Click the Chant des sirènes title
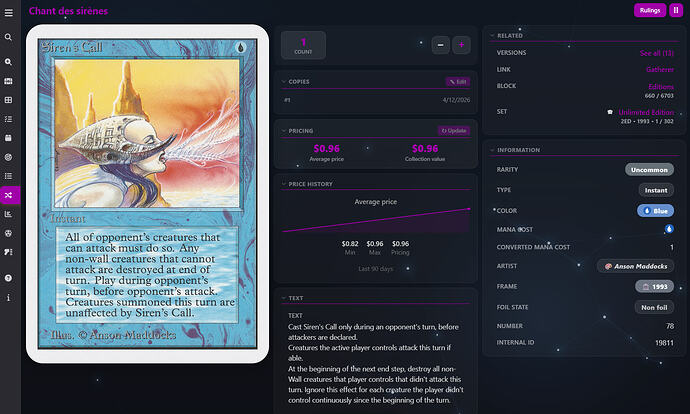 click(68, 11)
